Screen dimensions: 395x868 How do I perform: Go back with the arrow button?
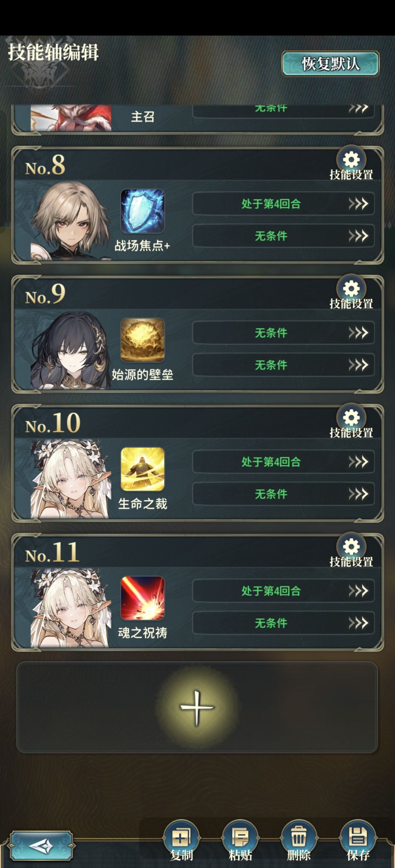tap(41, 846)
